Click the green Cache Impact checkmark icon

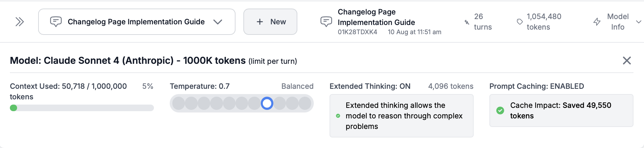coord(500,111)
